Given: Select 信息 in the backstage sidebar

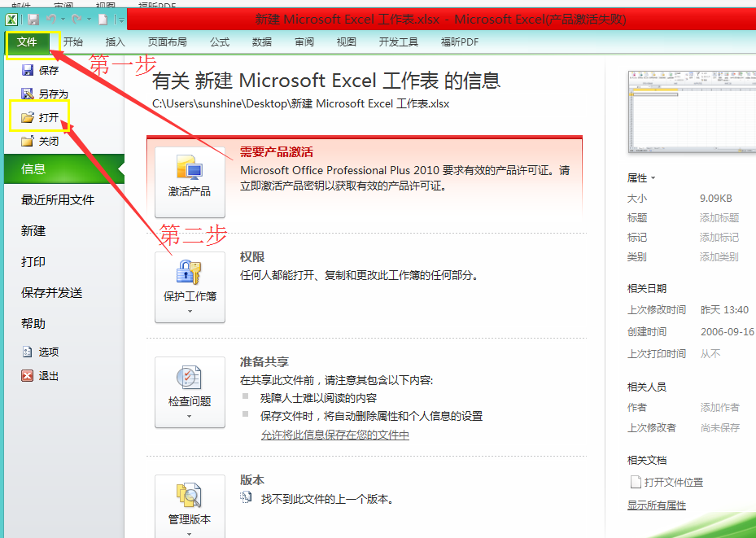Looking at the screenshot, I should coord(64,168).
